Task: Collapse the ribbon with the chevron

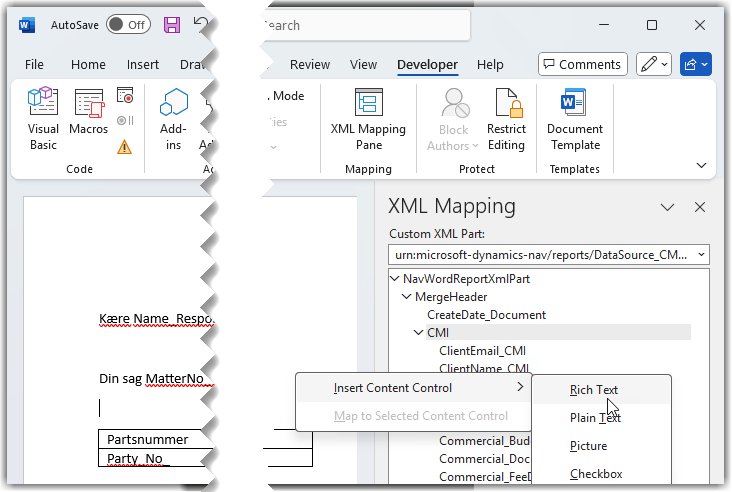Action: 700,165
